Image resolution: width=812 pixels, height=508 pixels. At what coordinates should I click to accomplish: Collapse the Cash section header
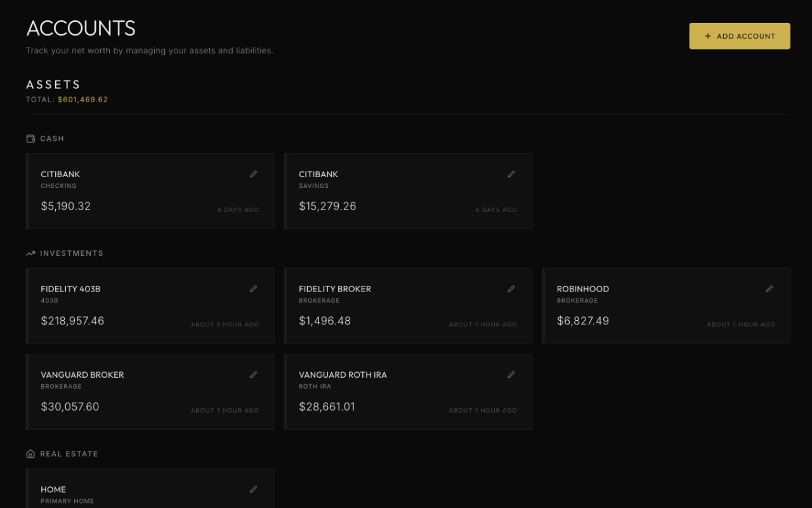tap(52, 138)
